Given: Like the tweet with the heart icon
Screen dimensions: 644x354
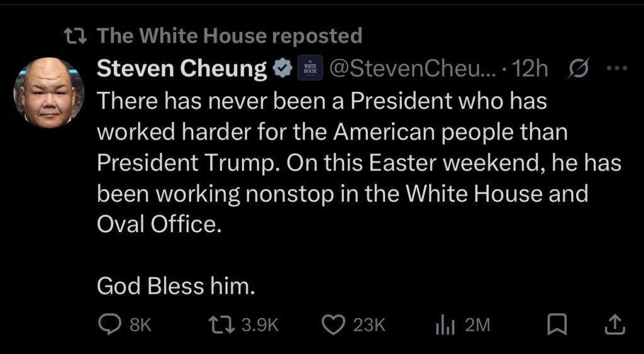Looking at the screenshot, I should coord(333,324).
